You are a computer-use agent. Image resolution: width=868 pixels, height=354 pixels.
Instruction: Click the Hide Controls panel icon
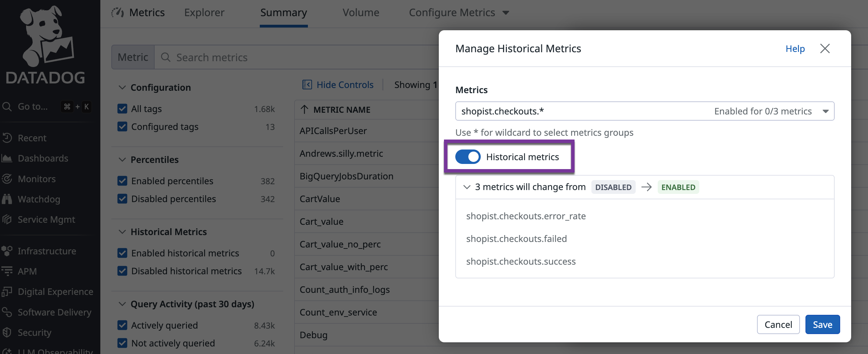click(307, 85)
